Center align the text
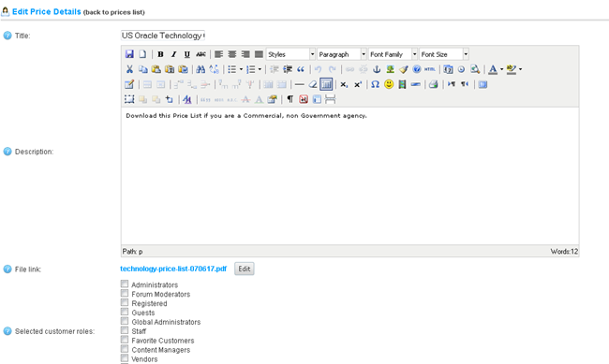This screenshot has height=364, width=609. coord(231,54)
